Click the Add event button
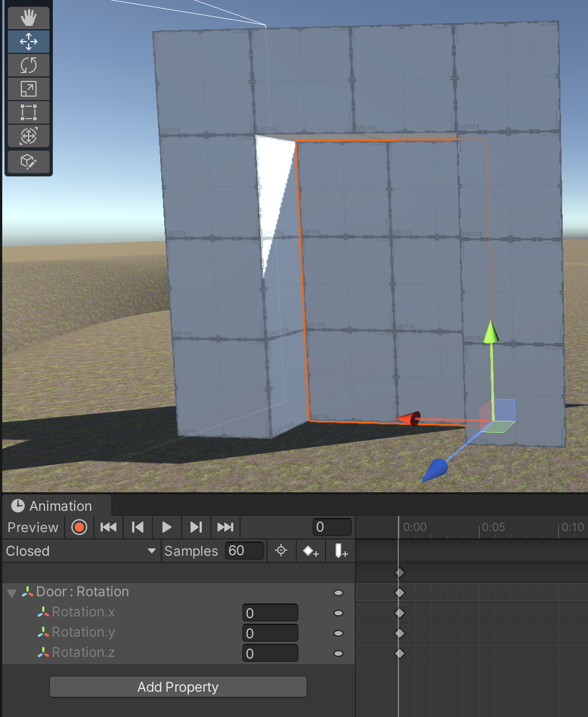The image size is (588, 717). click(341, 551)
